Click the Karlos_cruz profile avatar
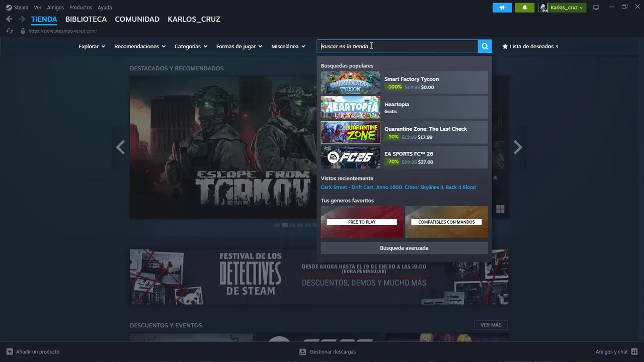Image resolution: width=644 pixels, height=362 pixels. coord(543,8)
